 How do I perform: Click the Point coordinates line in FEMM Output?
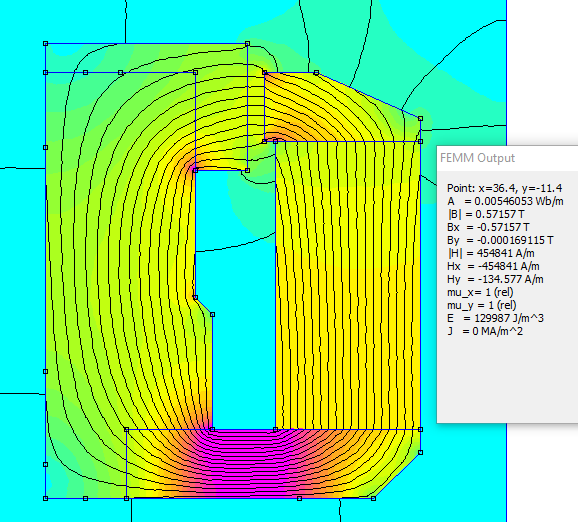point(504,188)
